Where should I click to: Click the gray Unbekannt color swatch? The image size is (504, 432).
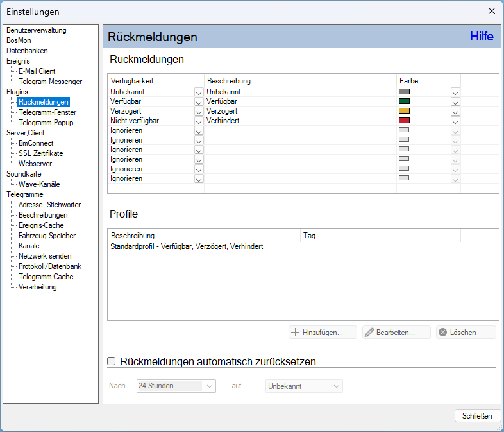click(404, 92)
